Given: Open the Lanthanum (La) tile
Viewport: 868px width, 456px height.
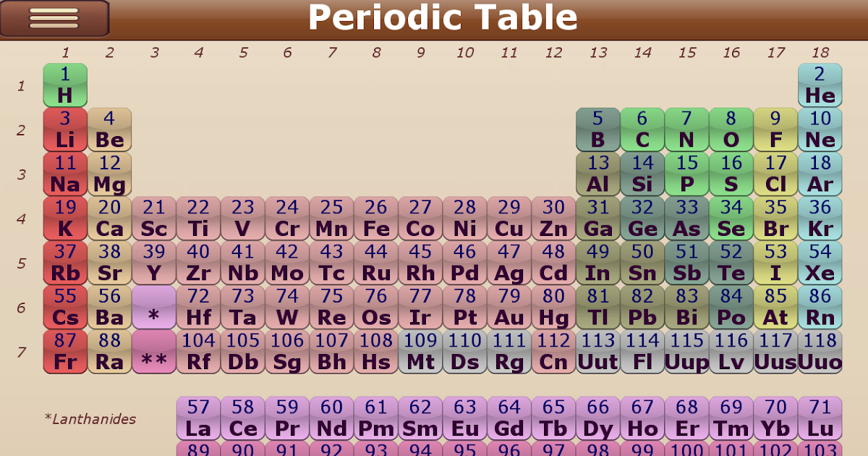Looking at the screenshot, I should pyautogui.click(x=198, y=418).
